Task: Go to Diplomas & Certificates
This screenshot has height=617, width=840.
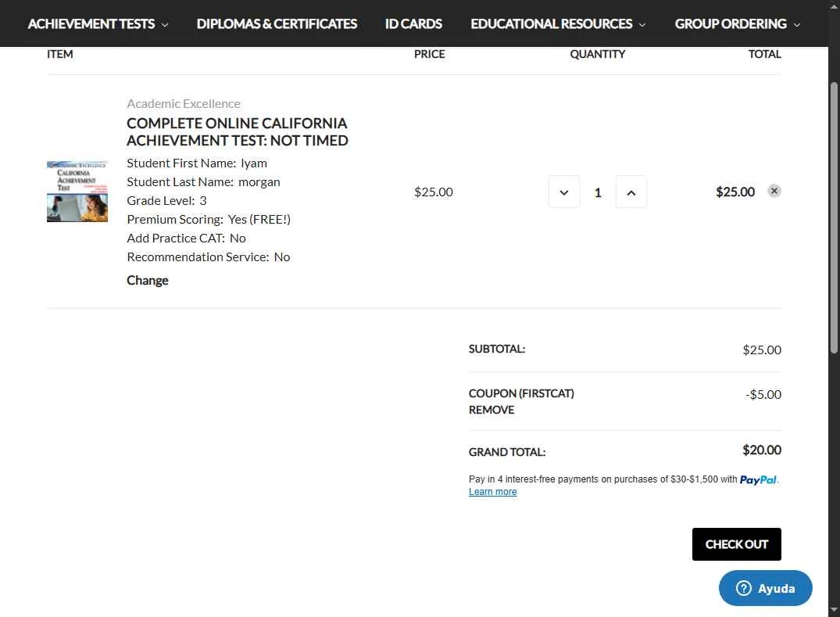Action: click(x=277, y=24)
